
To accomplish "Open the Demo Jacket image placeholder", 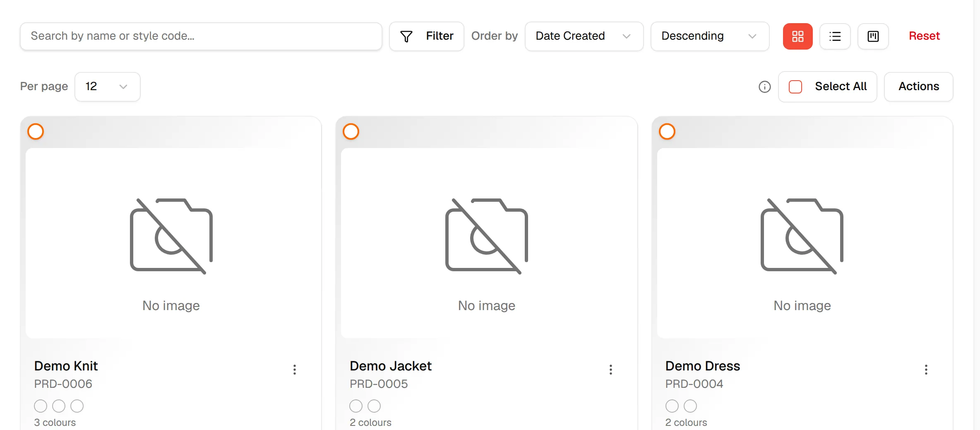I will point(487,243).
